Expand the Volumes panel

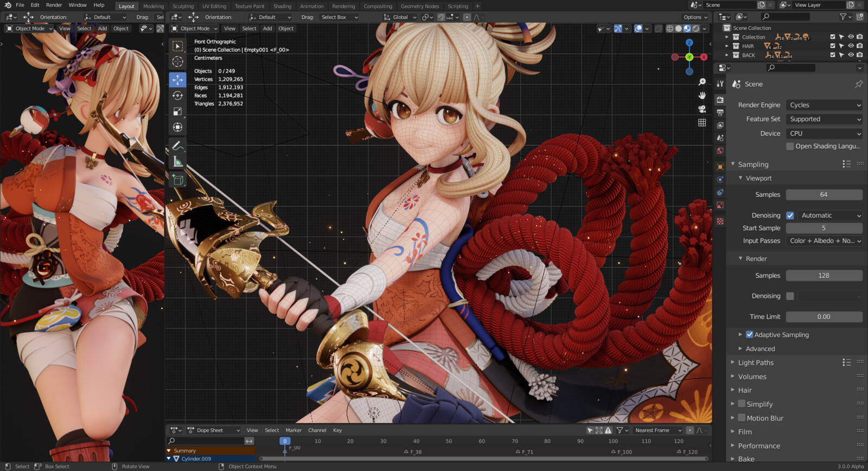coord(752,377)
